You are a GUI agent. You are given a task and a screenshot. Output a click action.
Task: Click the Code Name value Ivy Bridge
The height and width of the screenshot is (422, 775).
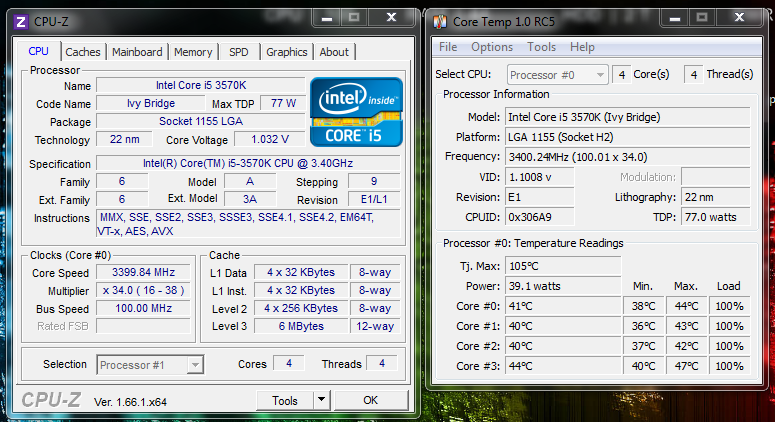[151, 103]
